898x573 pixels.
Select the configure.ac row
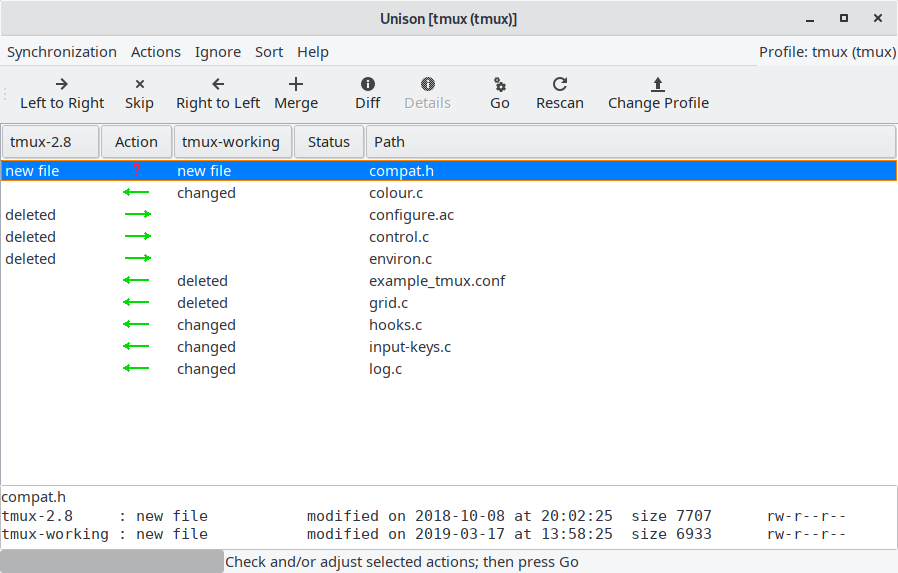449,215
